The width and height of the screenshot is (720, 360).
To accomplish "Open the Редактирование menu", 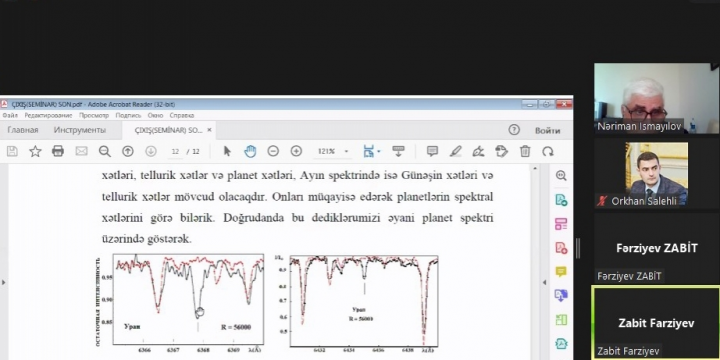I will coord(48,115).
